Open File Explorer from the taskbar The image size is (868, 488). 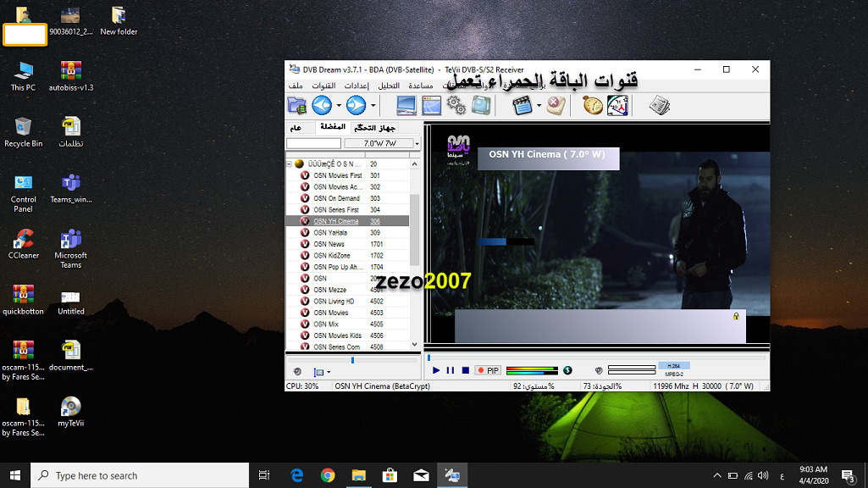359,475
